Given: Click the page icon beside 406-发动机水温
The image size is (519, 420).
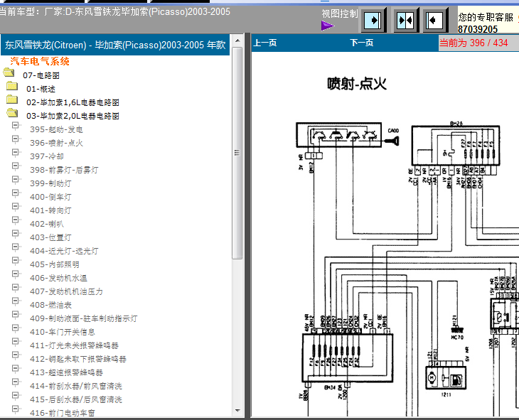Looking at the screenshot, I should click(x=16, y=275).
